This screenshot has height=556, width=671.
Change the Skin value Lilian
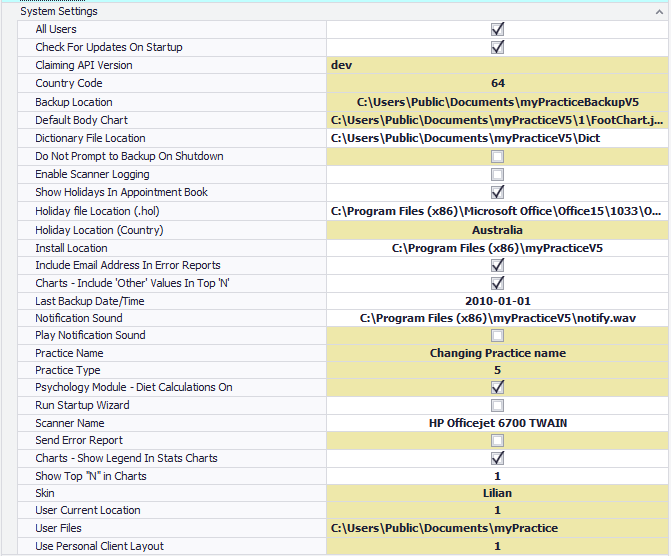[x=497, y=493]
